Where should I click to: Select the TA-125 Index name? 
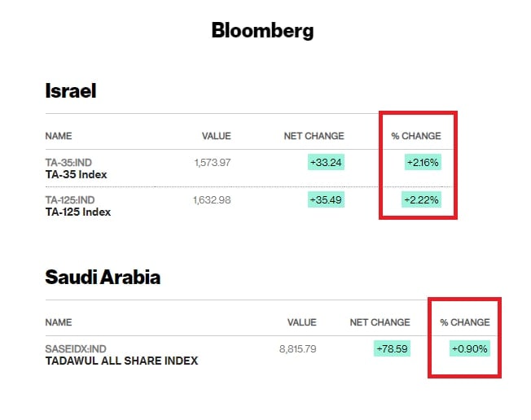(78, 212)
